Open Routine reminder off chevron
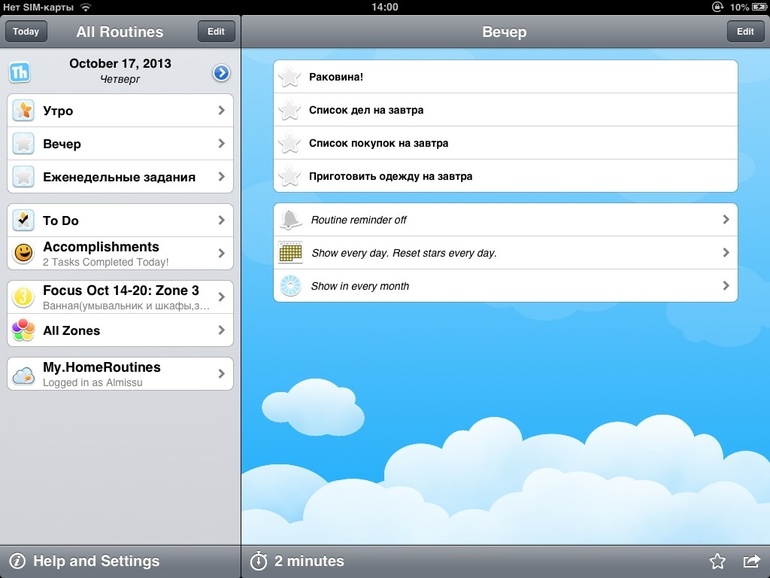The image size is (770, 578). point(726,220)
